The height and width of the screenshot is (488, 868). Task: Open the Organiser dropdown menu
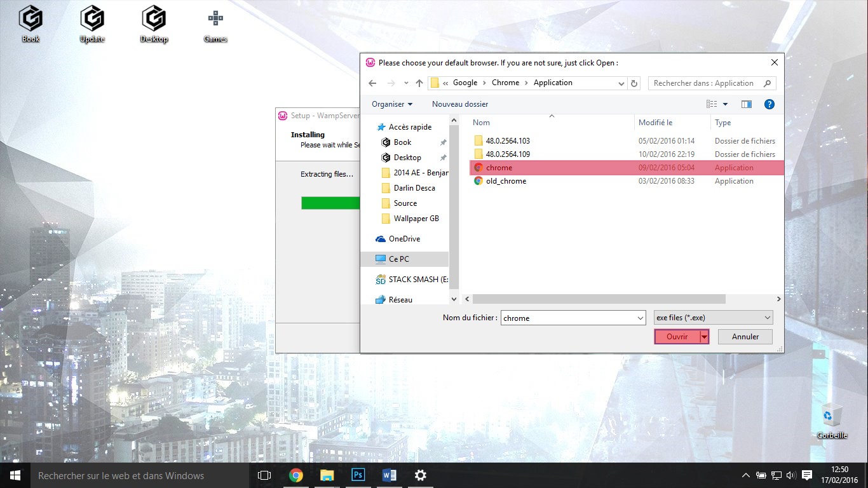[x=391, y=104]
